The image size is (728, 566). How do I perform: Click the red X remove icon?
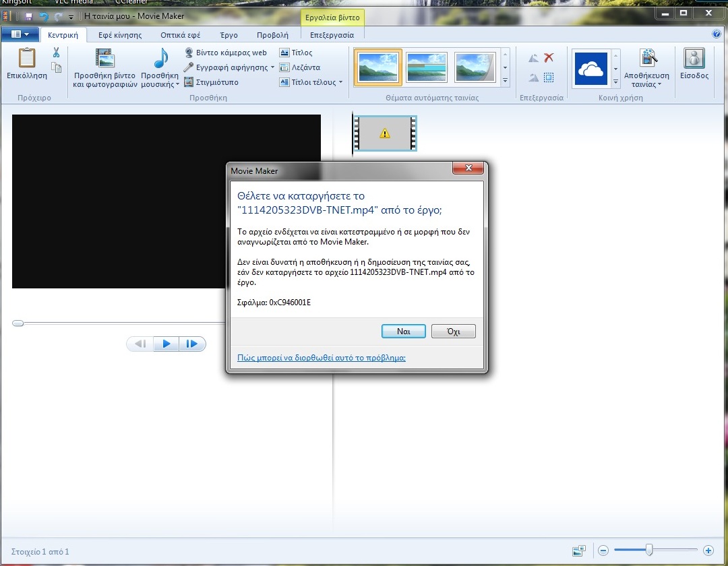549,57
